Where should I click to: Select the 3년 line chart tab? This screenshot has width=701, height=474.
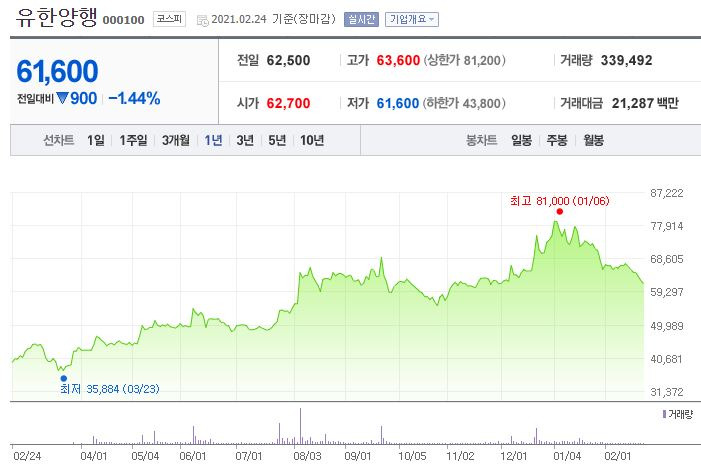(x=245, y=140)
